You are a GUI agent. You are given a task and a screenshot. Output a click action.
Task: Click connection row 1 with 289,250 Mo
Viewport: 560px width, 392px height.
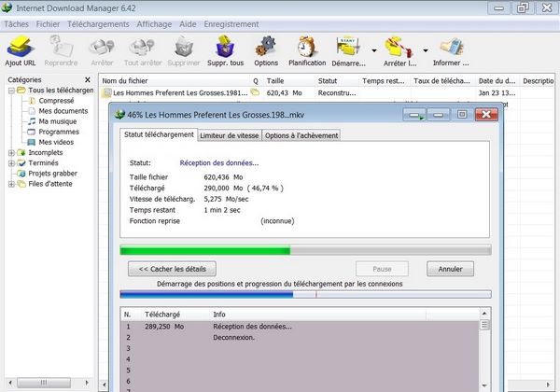300,327
